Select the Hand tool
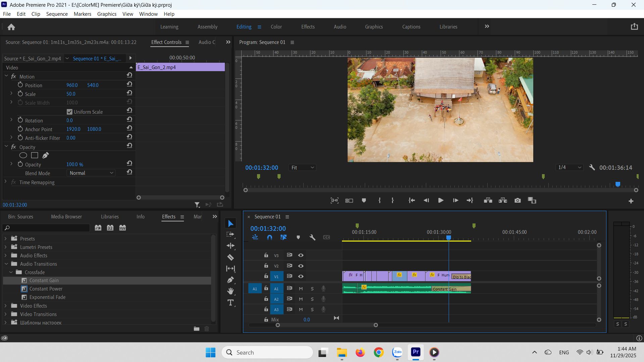644x362 pixels. point(231,291)
